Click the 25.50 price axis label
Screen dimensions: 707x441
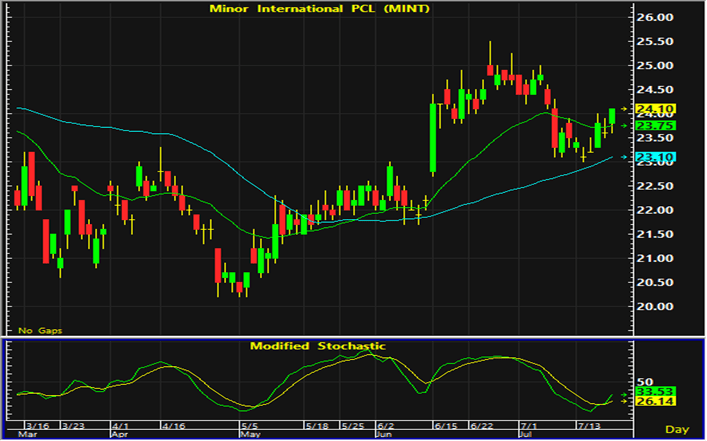coord(654,41)
